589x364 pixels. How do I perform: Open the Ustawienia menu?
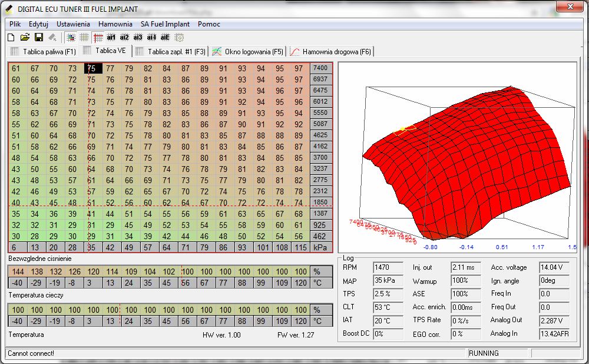pos(73,24)
